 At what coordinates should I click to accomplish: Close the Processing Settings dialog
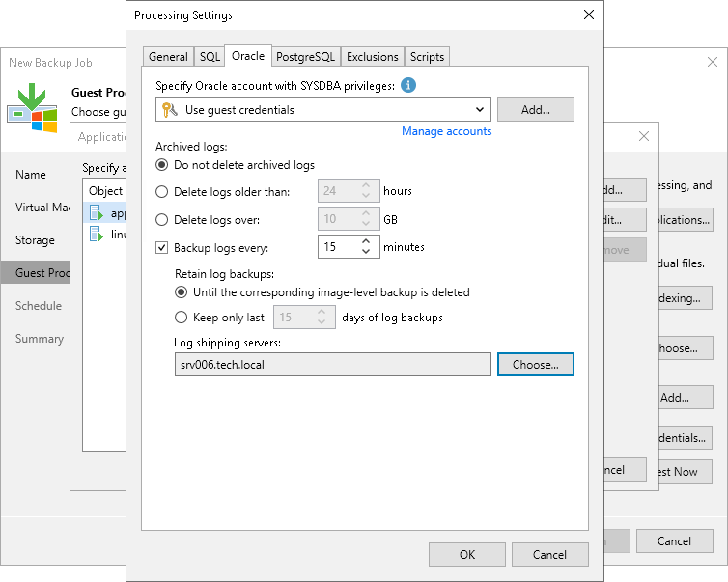(x=589, y=14)
